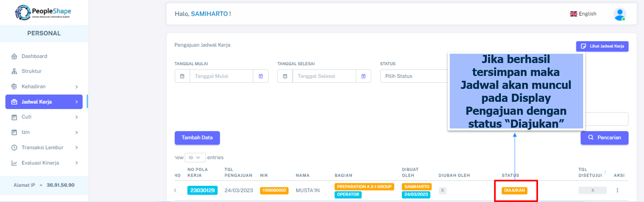644x202 pixels.
Task: Click the Dashboard home icon
Action: point(14,57)
